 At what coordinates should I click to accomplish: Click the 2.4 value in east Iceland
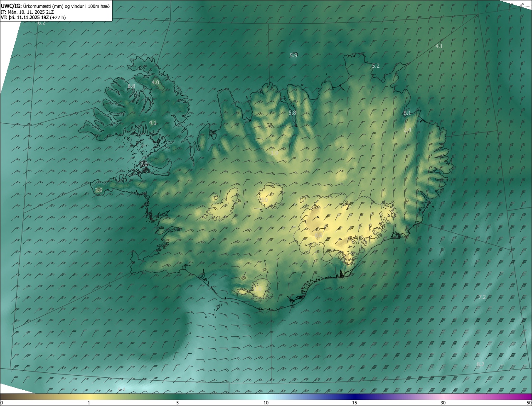407,130
